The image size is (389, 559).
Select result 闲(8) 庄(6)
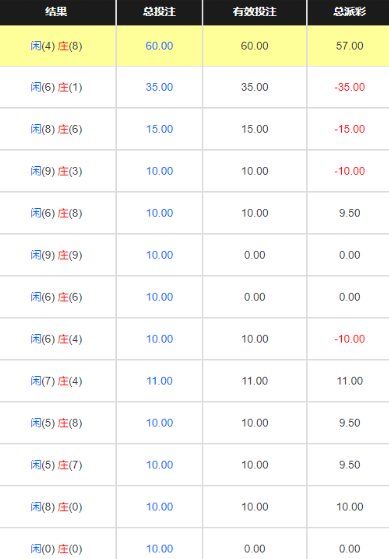pyautogui.click(x=56, y=129)
